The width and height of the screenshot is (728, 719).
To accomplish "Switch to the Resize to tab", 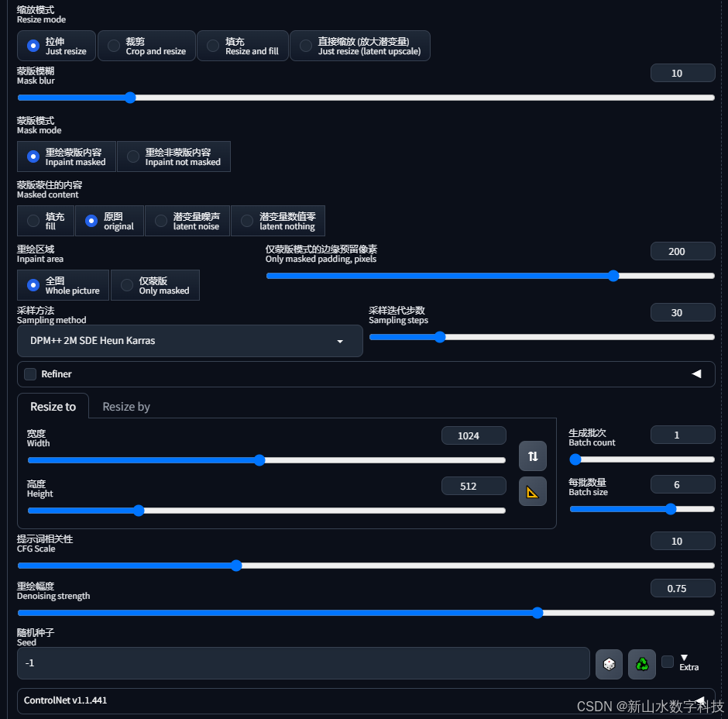I will coord(53,407).
